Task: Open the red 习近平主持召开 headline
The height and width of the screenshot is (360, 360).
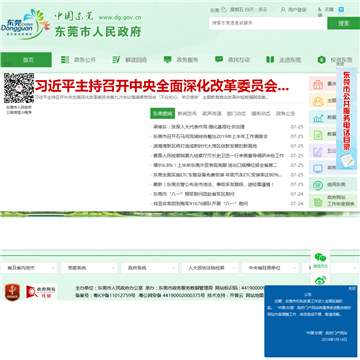Action: pos(162,86)
